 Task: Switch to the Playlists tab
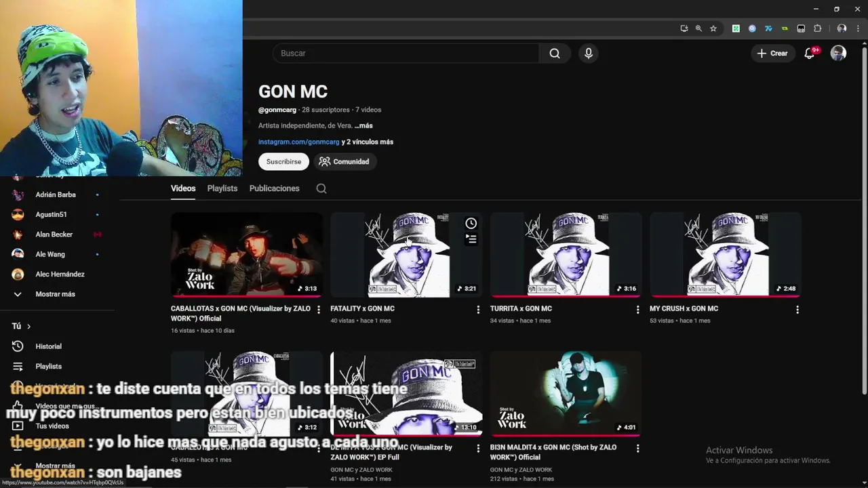222,188
